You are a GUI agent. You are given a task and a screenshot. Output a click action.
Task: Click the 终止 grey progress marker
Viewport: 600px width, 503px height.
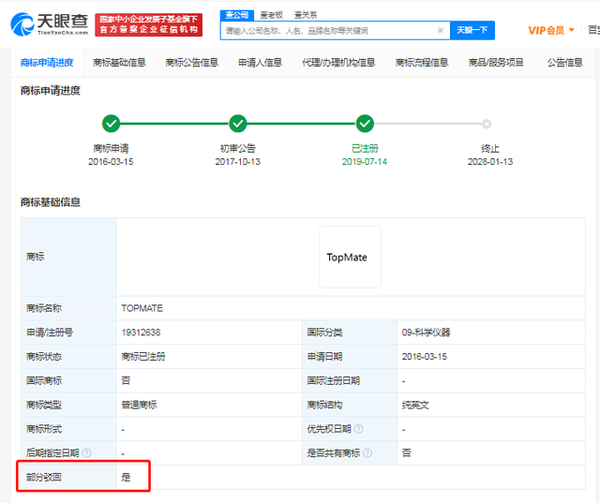(x=486, y=124)
